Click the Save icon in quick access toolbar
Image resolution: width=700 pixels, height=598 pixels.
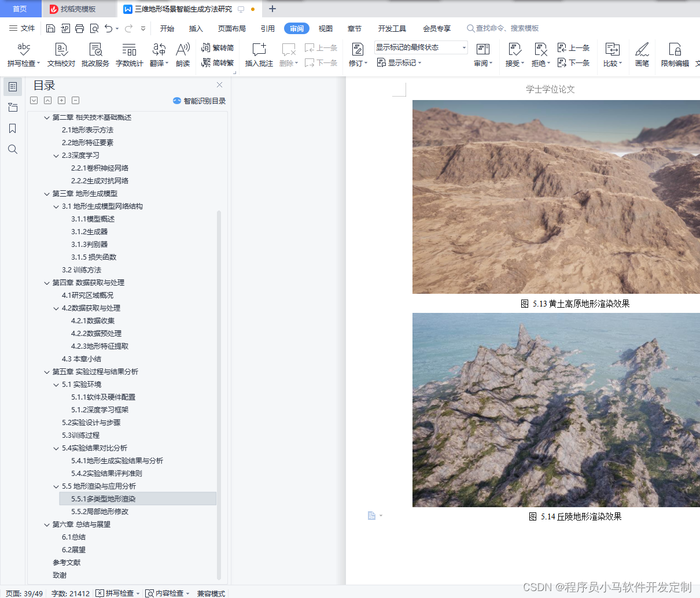tap(50, 28)
